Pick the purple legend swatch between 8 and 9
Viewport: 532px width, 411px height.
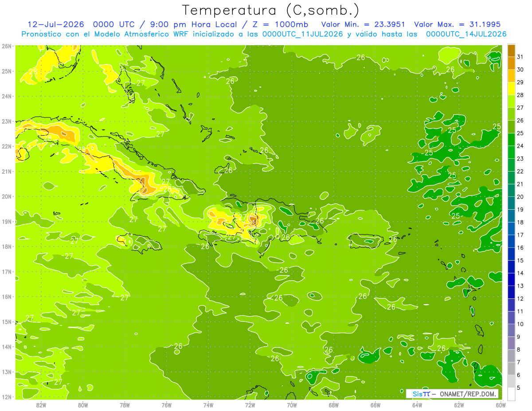coord(511,343)
